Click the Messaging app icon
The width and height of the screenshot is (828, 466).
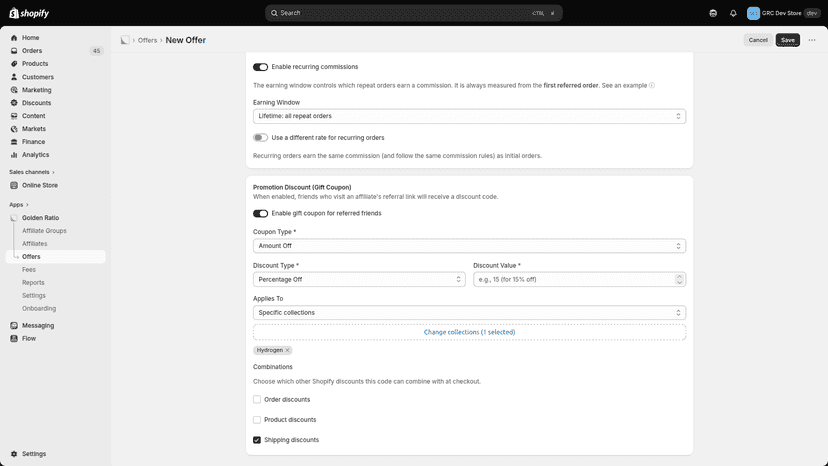[14, 325]
